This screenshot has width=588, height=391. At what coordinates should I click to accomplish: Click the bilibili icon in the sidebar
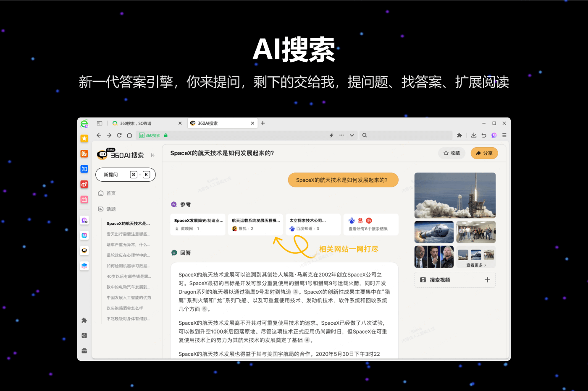pyautogui.click(x=84, y=199)
